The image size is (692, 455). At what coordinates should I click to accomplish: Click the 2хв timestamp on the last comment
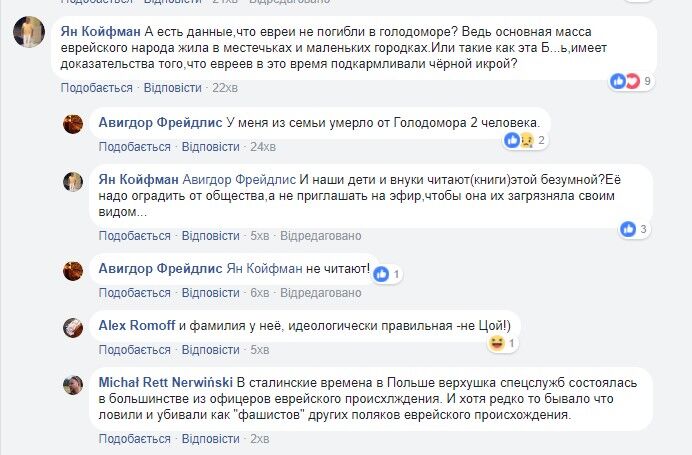(259, 439)
